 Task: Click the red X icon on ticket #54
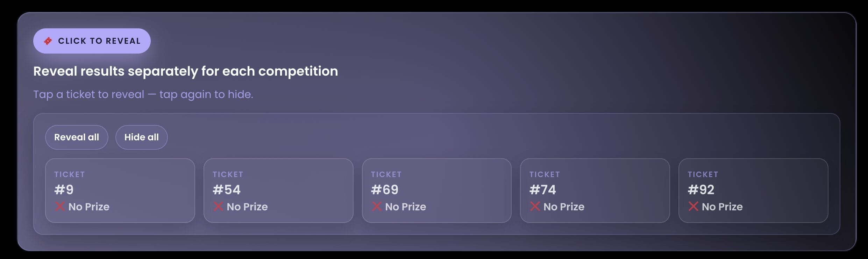pyautogui.click(x=218, y=206)
